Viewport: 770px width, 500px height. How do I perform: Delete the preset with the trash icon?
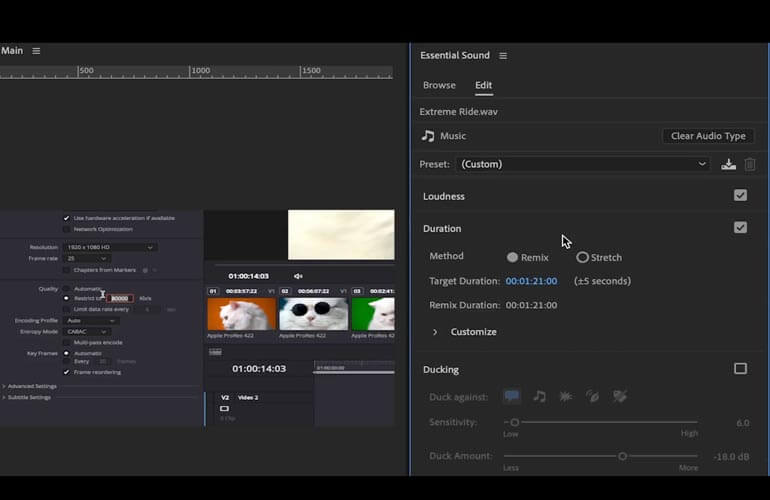[750, 164]
